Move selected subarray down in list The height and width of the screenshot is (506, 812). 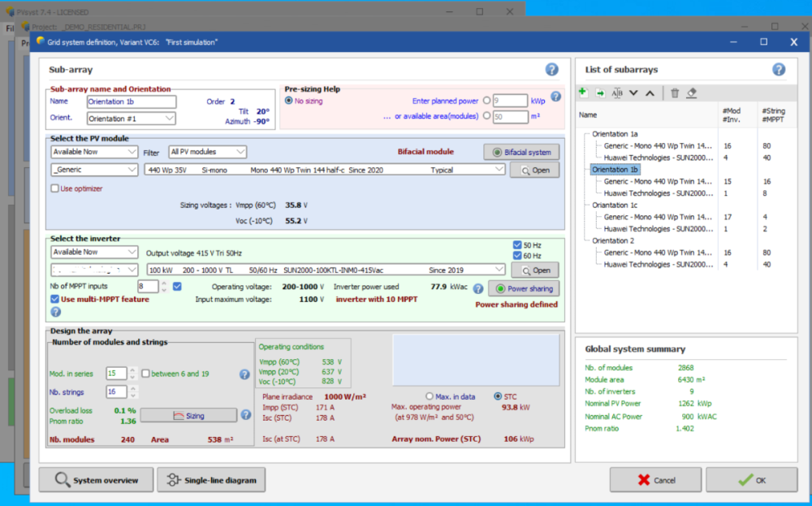pos(633,93)
